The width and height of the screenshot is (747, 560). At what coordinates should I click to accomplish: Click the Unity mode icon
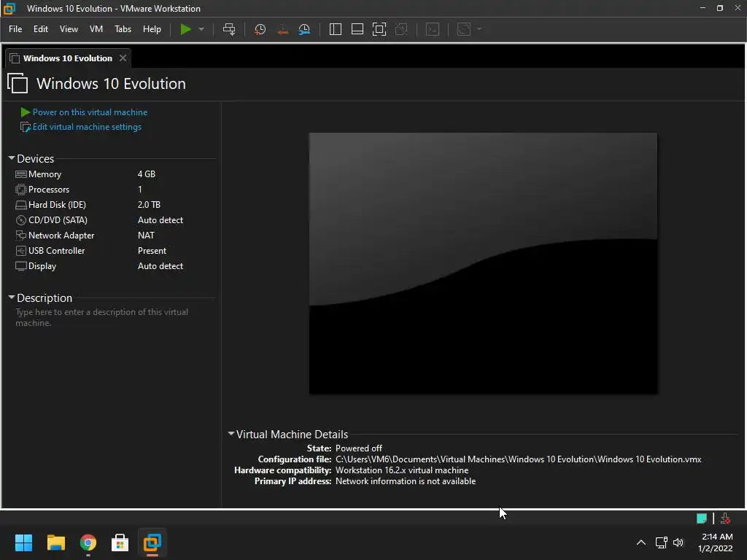pyautogui.click(x=402, y=29)
